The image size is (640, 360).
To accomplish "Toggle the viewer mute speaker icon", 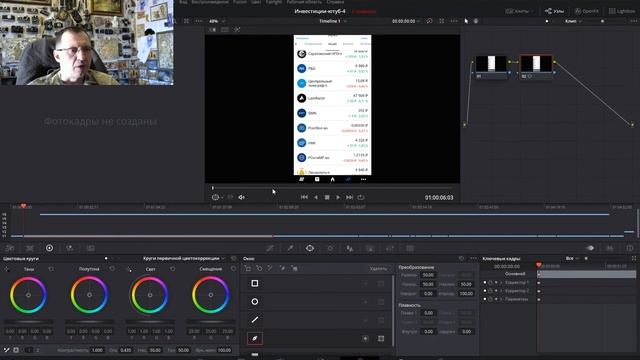I will pyautogui.click(x=241, y=197).
